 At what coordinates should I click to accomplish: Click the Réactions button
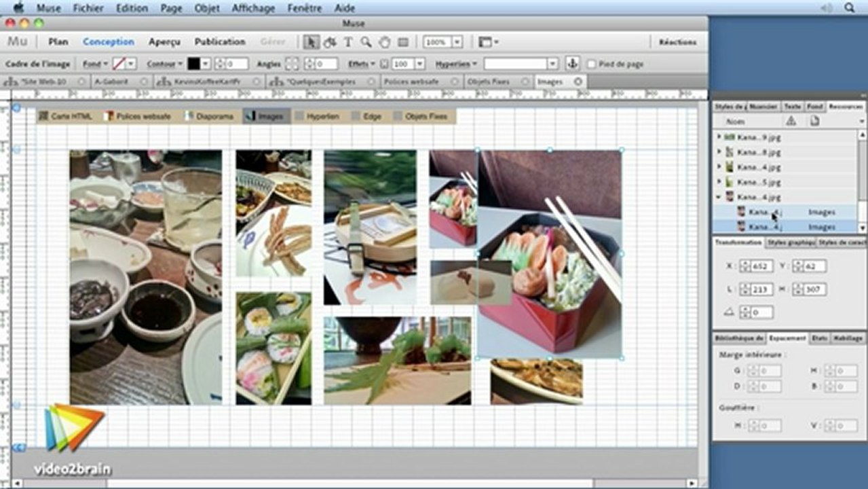pos(677,42)
